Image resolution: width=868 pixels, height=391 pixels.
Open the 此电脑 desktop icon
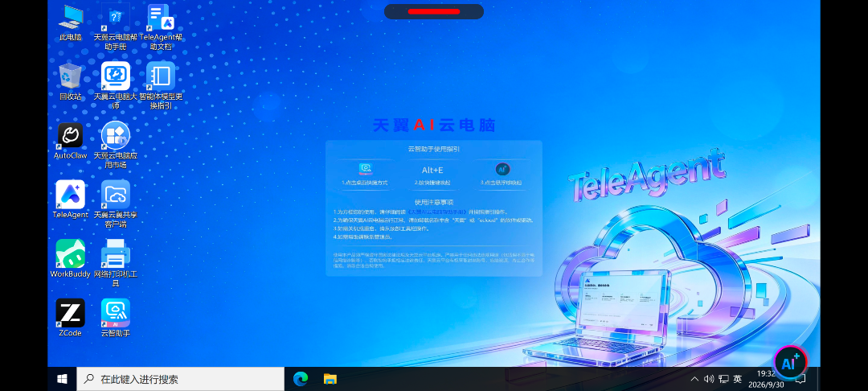click(x=70, y=23)
